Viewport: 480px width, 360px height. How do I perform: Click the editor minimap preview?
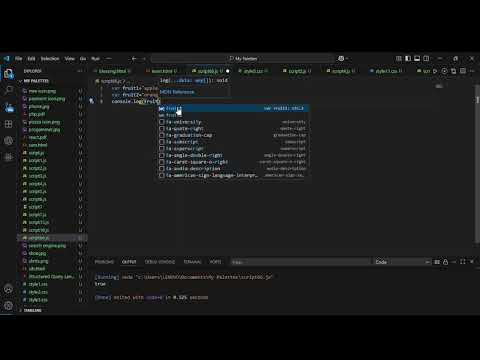pyautogui.click(x=439, y=87)
